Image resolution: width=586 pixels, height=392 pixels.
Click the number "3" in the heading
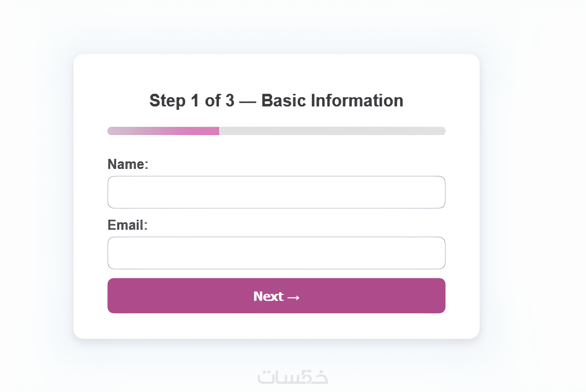coord(230,101)
